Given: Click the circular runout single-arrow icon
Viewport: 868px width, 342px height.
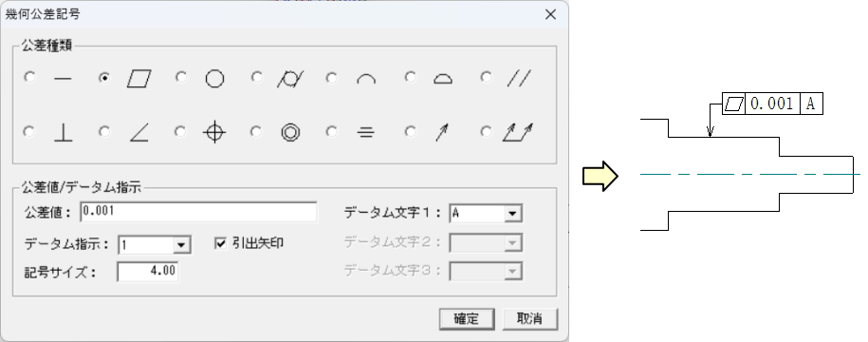Looking at the screenshot, I should 442,133.
